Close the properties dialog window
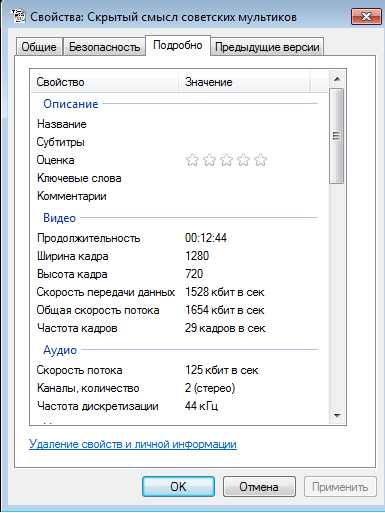The image size is (385, 513). (x=366, y=16)
